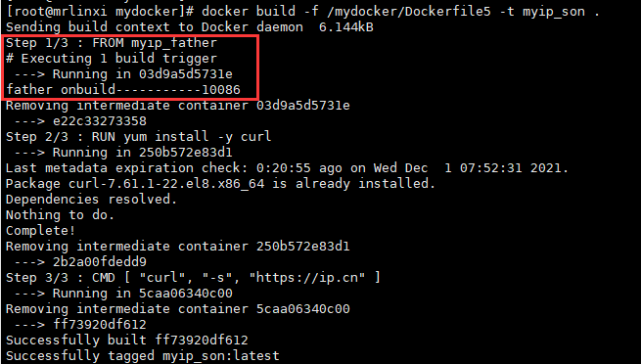The width and height of the screenshot is (641, 364).
Task: Click the image hash 2b2a00fdedd9
Action: pyautogui.click(x=100, y=262)
